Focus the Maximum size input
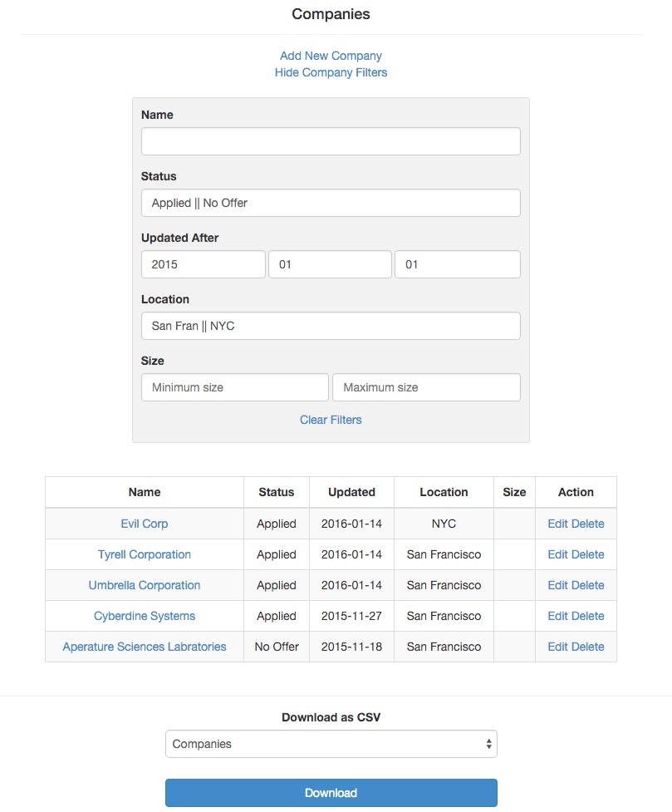This screenshot has width=672, height=812. (x=427, y=387)
